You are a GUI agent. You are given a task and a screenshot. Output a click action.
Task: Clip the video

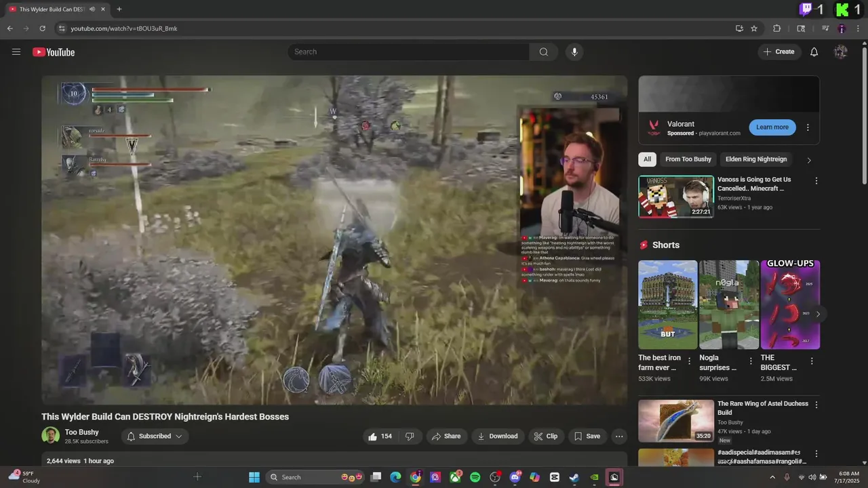(546, 436)
